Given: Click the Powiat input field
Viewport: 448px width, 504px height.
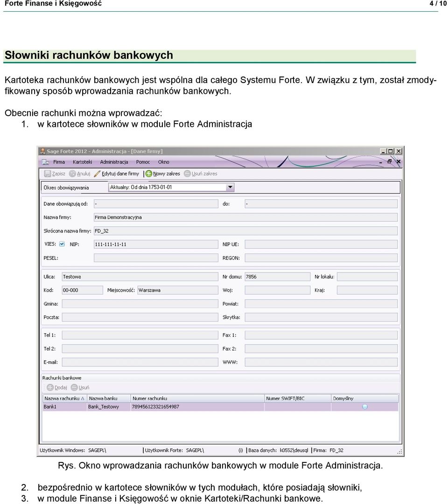Looking at the screenshot, I should tap(321, 304).
